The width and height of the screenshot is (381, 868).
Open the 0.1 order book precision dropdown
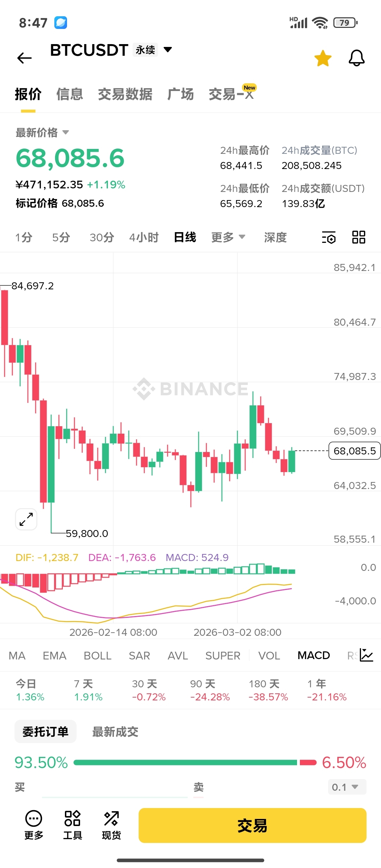pyautogui.click(x=347, y=787)
